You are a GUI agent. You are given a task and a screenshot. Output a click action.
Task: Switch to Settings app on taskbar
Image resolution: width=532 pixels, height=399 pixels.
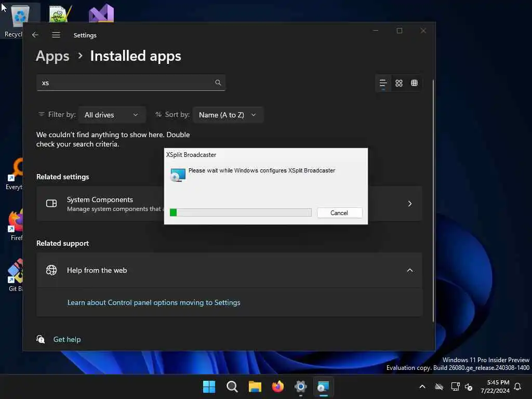(x=301, y=387)
